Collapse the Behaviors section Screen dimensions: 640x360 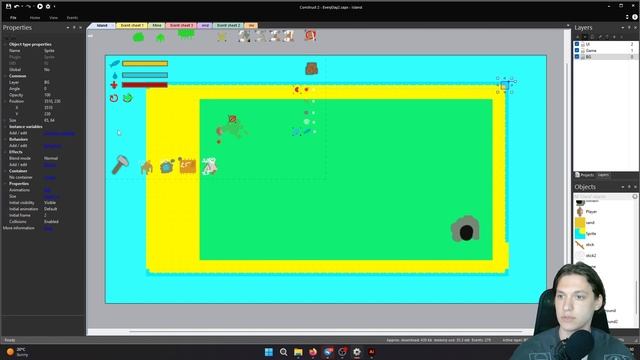click(5, 139)
